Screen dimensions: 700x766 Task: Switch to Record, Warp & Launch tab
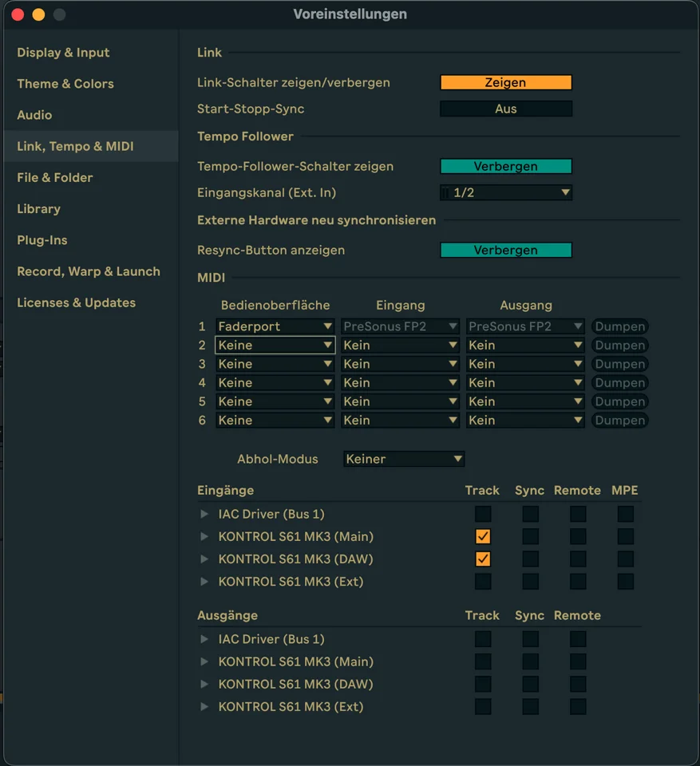click(89, 271)
